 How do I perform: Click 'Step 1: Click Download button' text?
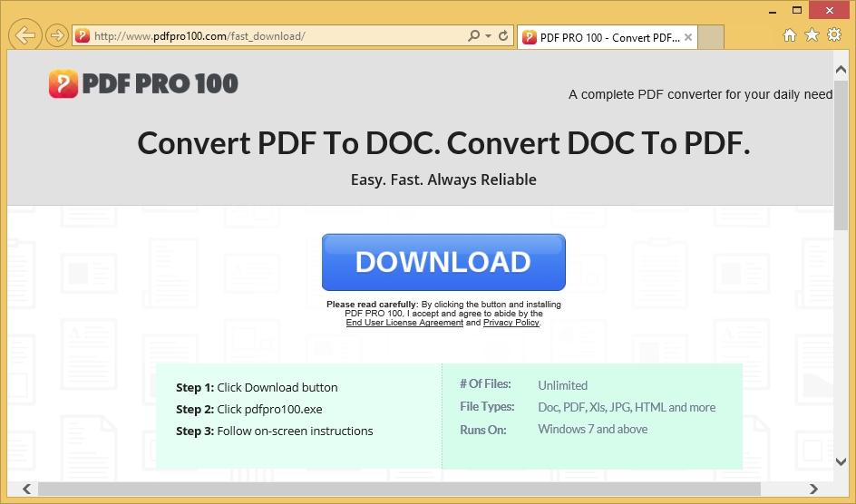point(257,387)
